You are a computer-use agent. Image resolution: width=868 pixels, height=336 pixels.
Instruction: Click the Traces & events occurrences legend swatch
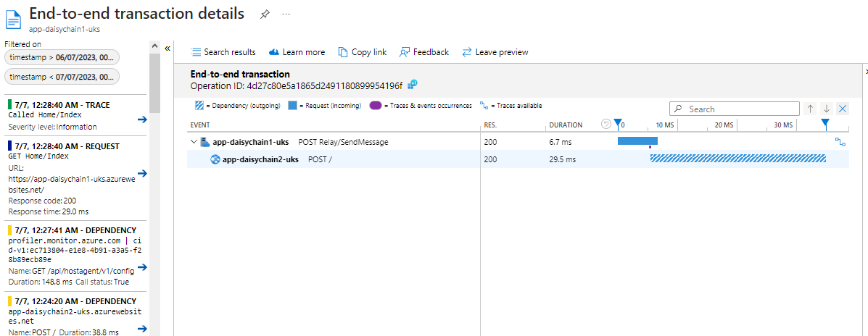pos(376,106)
